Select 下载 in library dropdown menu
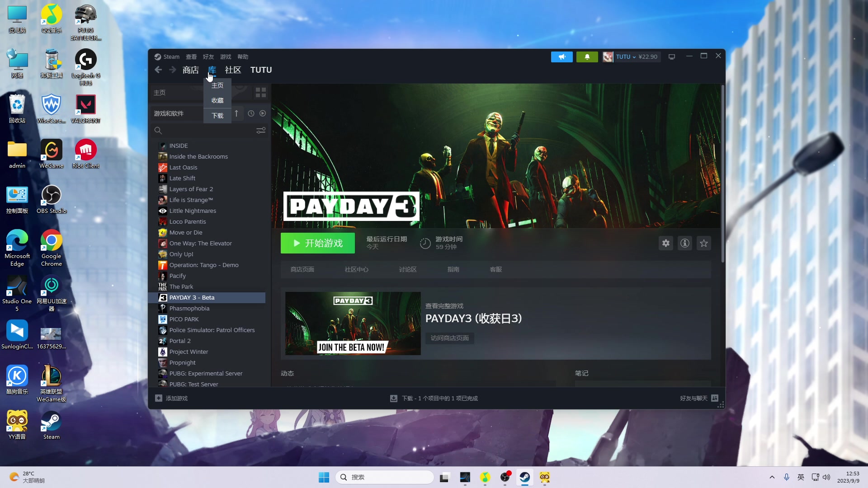 coord(217,116)
